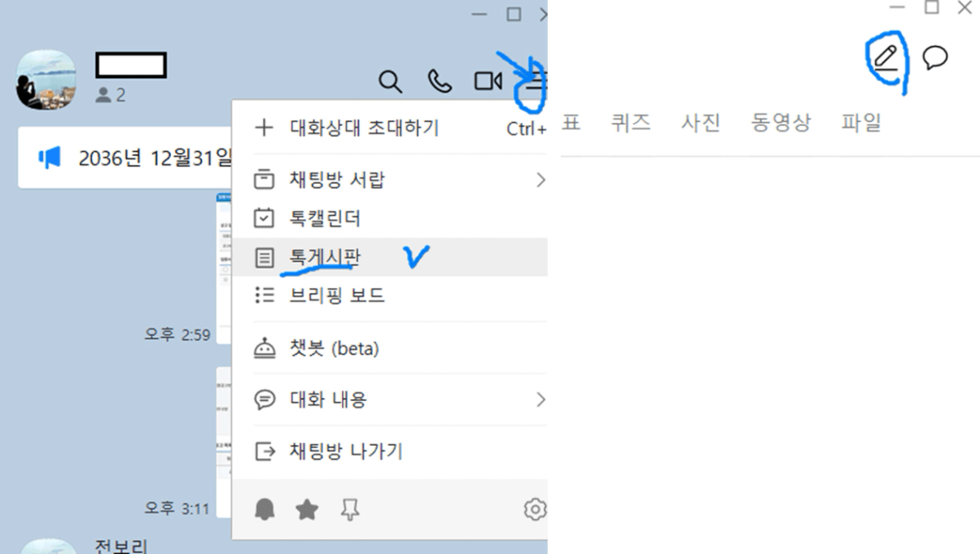The height and width of the screenshot is (554, 980).
Task: Click the chat room profile picture
Action: point(46,80)
